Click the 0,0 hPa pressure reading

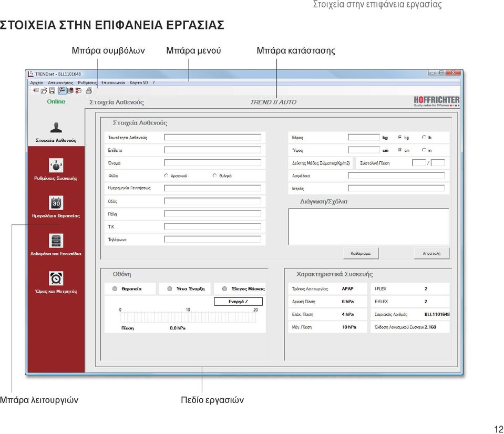coord(178,328)
